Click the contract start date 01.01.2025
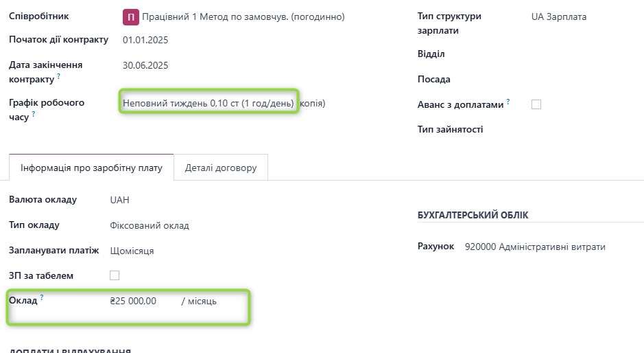The image size is (644, 353). click(145, 40)
